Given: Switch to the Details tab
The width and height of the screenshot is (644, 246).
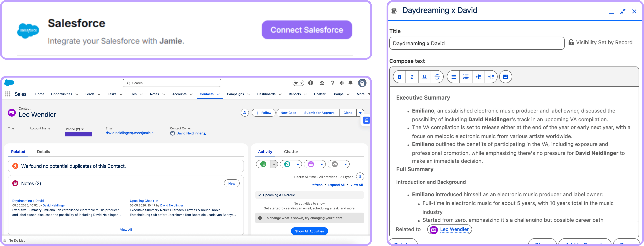Looking at the screenshot, I should [x=43, y=152].
